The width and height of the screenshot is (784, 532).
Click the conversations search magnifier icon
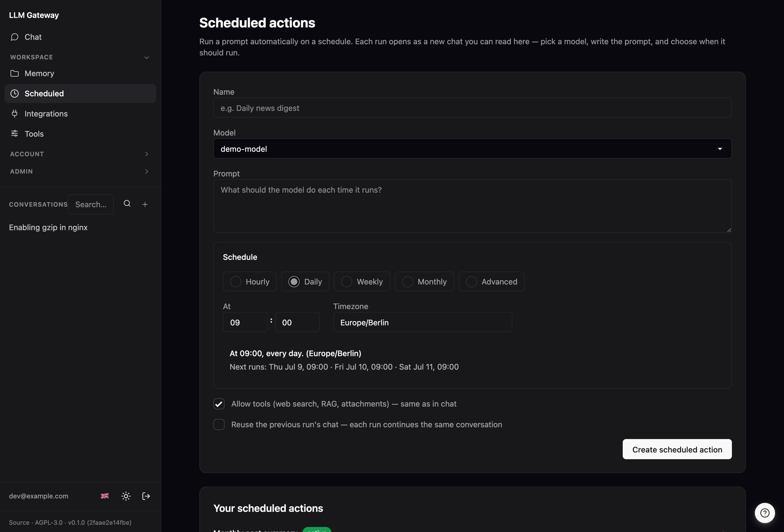(x=127, y=204)
